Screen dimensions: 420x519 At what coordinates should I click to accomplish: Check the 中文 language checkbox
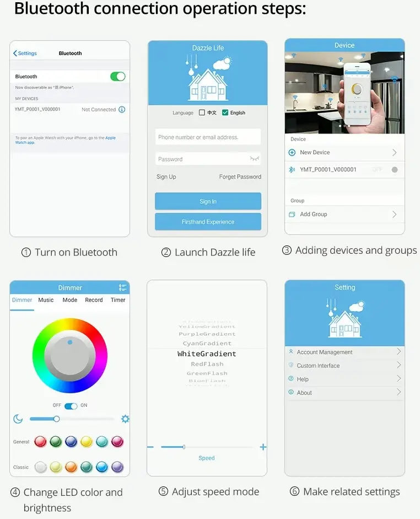coord(202,113)
